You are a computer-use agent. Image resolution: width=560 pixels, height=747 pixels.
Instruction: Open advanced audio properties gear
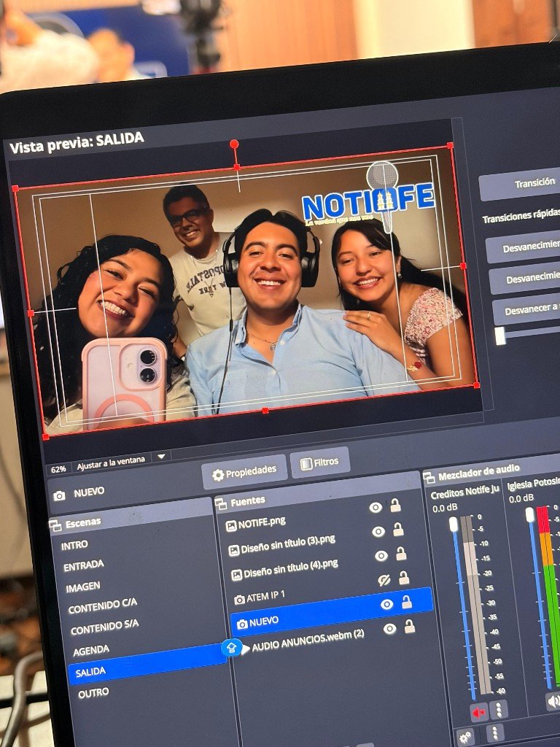(x=465, y=738)
